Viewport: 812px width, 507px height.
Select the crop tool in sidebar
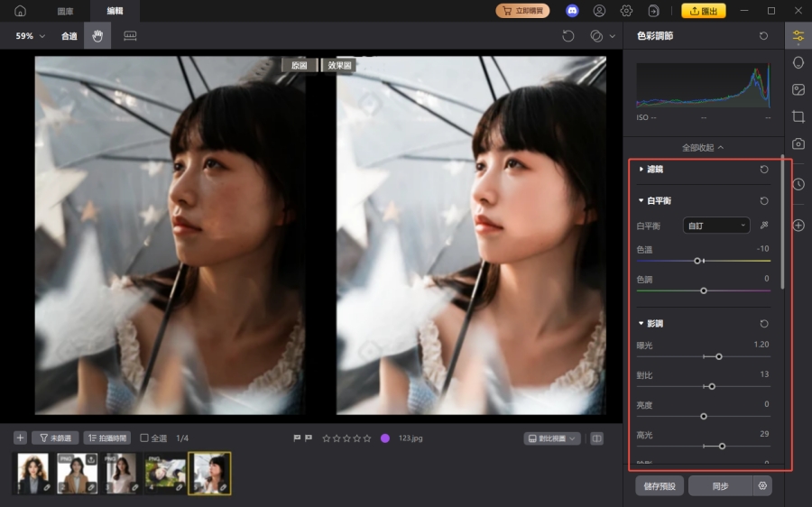pos(798,116)
